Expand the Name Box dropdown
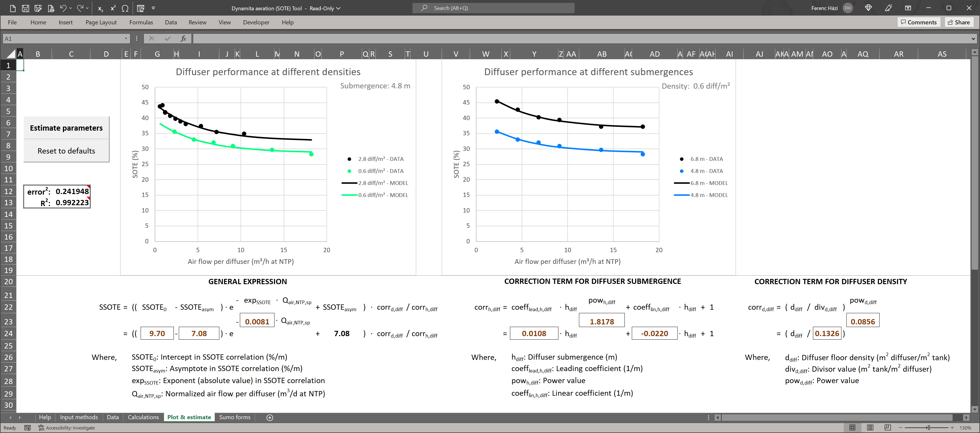Viewport: 980px width, 433px height. pyautogui.click(x=126, y=38)
